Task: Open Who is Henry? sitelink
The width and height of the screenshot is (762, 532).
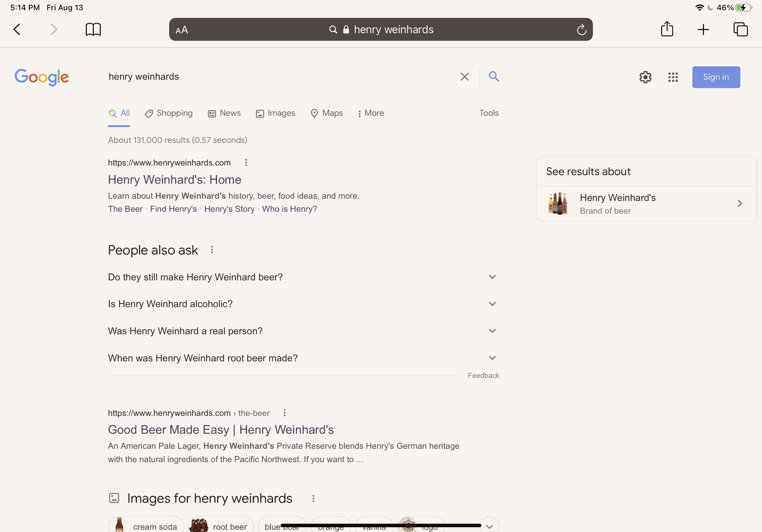Action: tap(289, 209)
